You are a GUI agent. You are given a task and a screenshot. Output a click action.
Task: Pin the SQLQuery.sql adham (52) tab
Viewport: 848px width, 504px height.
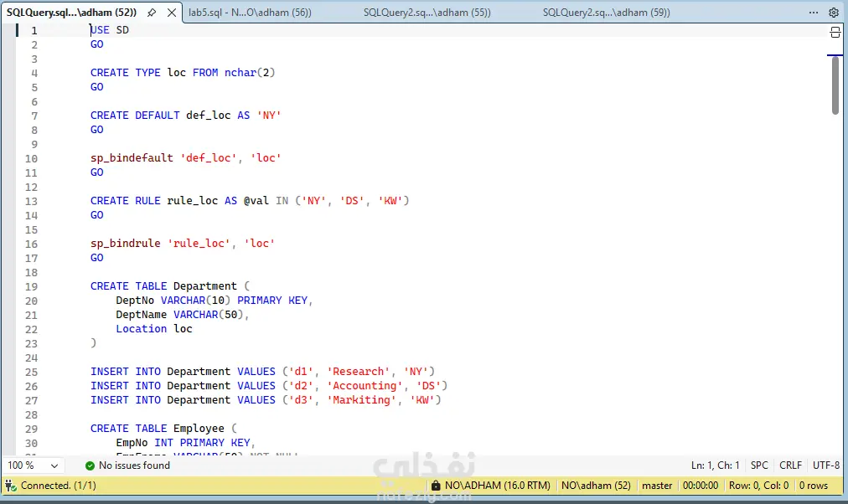pyautogui.click(x=152, y=13)
